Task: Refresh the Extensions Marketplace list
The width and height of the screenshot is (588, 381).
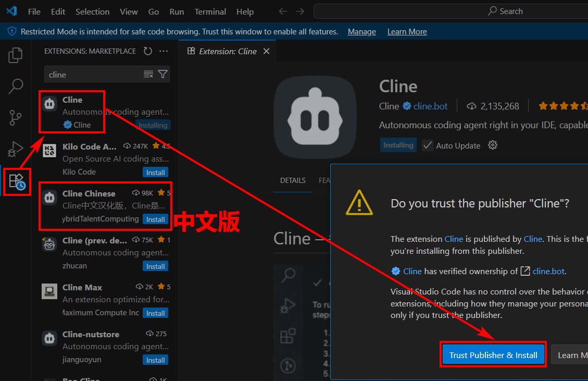Action: (148, 51)
